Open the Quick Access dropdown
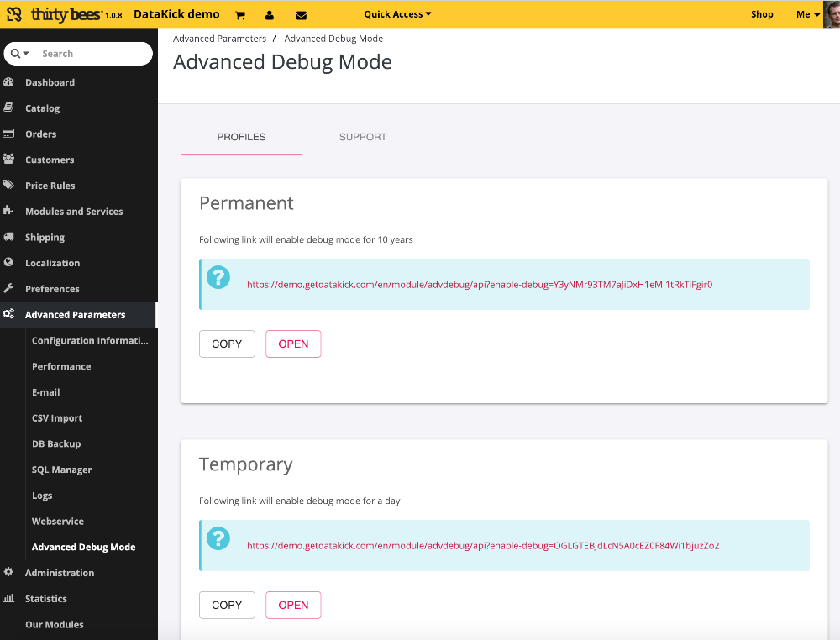The image size is (840, 640). 397,14
